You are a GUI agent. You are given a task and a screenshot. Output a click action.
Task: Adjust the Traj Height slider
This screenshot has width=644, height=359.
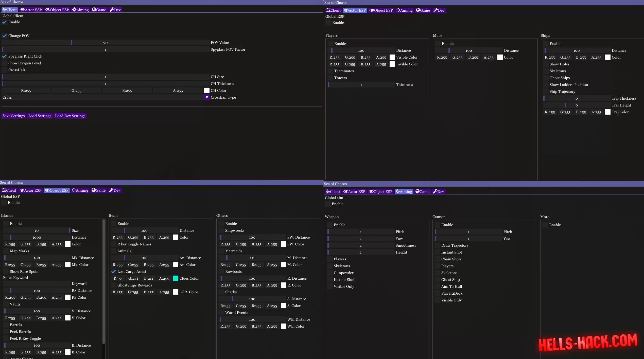tap(577, 105)
